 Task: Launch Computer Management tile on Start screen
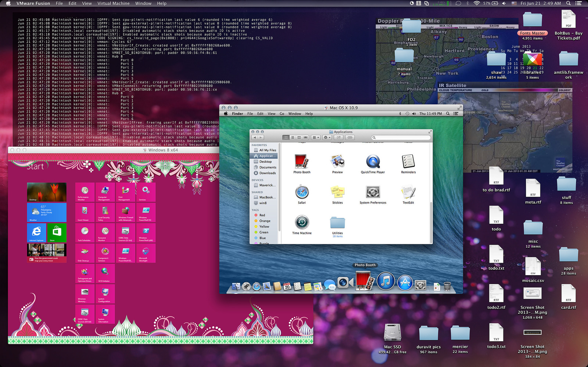click(x=105, y=192)
